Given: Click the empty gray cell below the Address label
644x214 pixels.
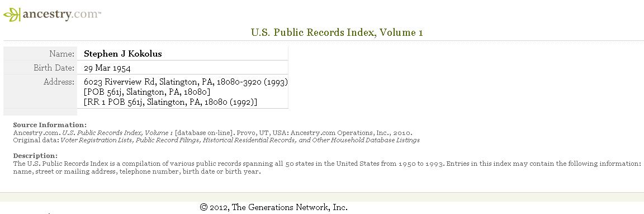Looking at the screenshot, I should point(40,112).
